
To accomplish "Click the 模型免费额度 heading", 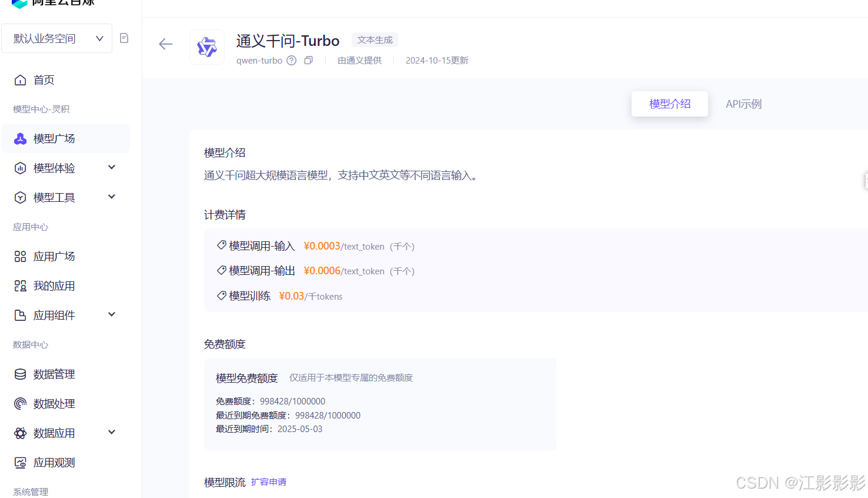I will [246, 378].
